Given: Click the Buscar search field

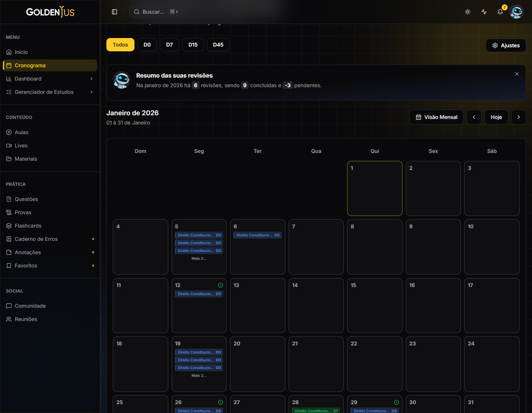Looking at the screenshot, I should click(157, 12).
